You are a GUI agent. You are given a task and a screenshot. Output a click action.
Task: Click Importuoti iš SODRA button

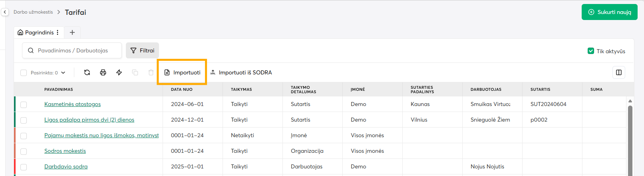(x=241, y=72)
